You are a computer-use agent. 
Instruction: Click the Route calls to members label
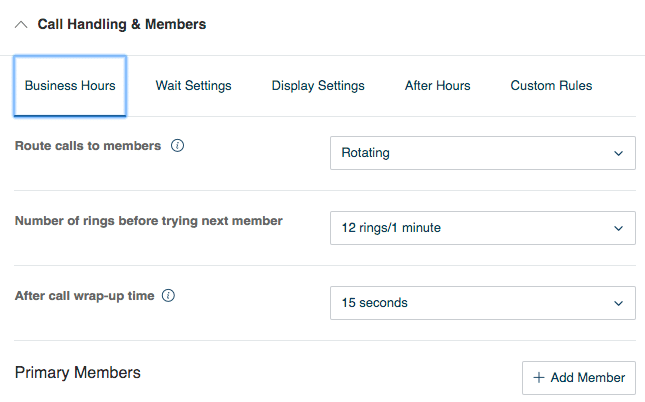coord(88,146)
